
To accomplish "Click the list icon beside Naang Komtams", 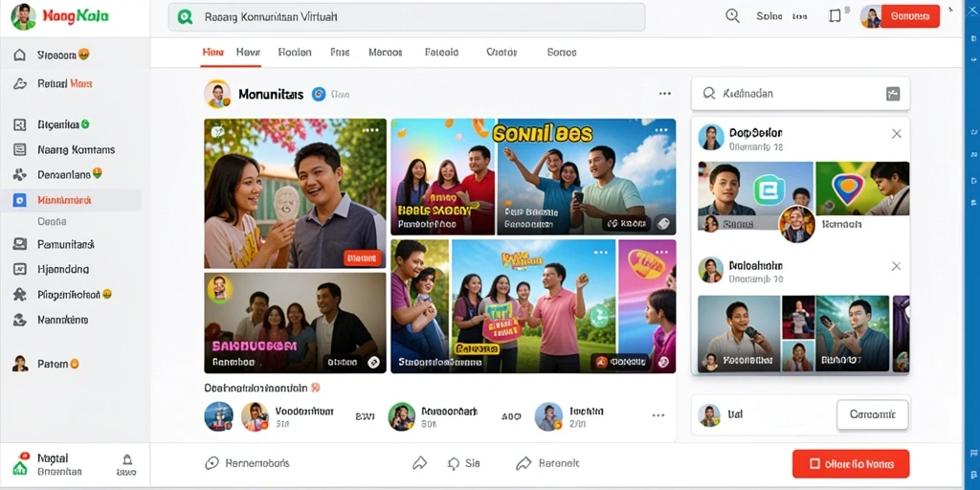I will point(20,150).
